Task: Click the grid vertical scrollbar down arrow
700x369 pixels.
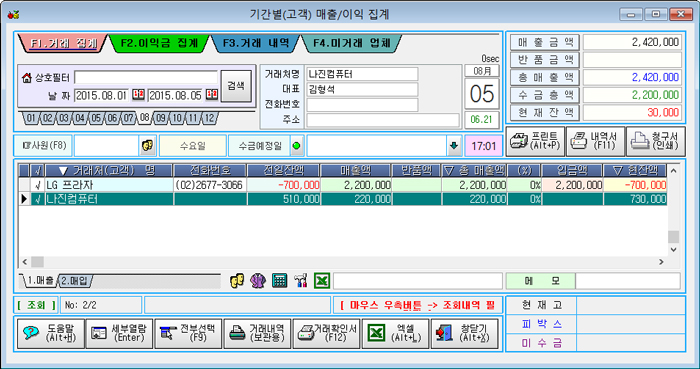Action: tap(674, 250)
